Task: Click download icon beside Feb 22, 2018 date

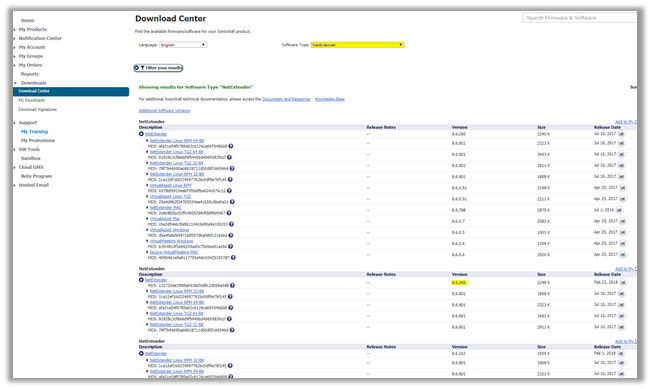Action: pos(623,282)
